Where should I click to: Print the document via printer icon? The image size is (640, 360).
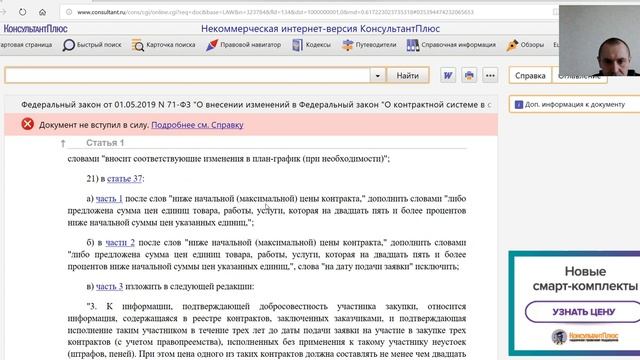[469, 76]
